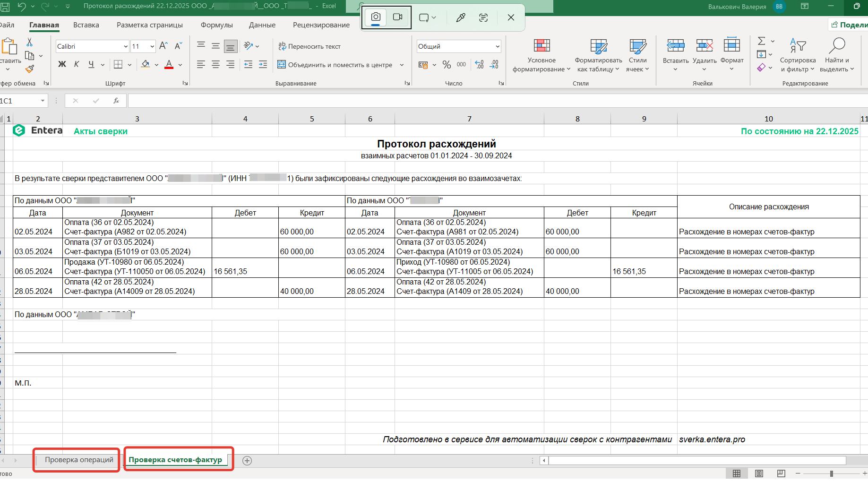Open the Calibri font name dropdown
The width and height of the screenshot is (868, 482).
click(x=126, y=46)
